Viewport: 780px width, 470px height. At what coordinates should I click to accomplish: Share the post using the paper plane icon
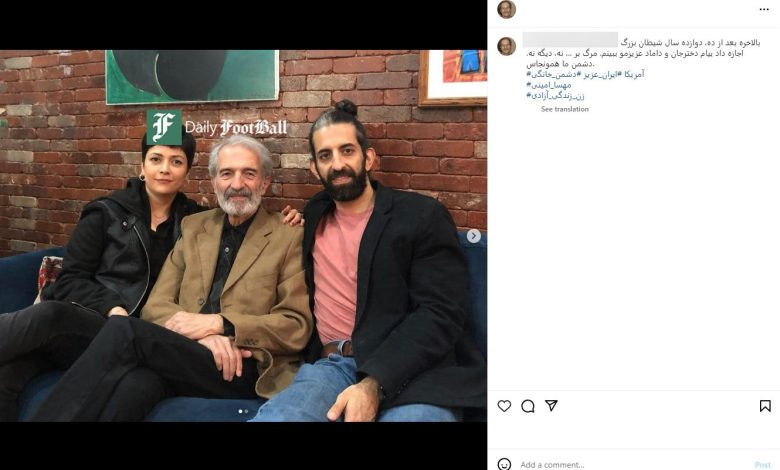click(551, 405)
